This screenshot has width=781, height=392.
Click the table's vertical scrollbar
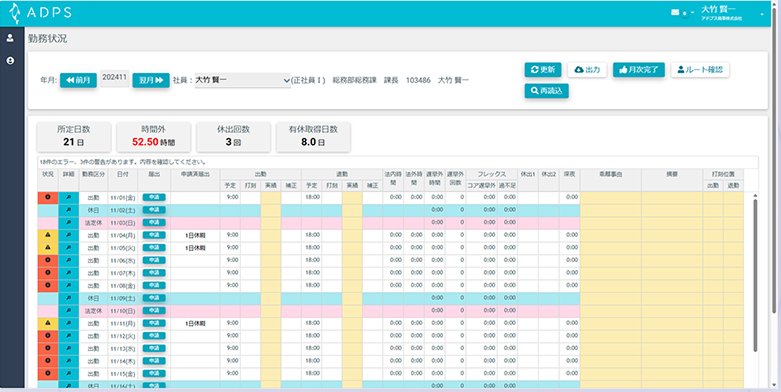coord(755,274)
